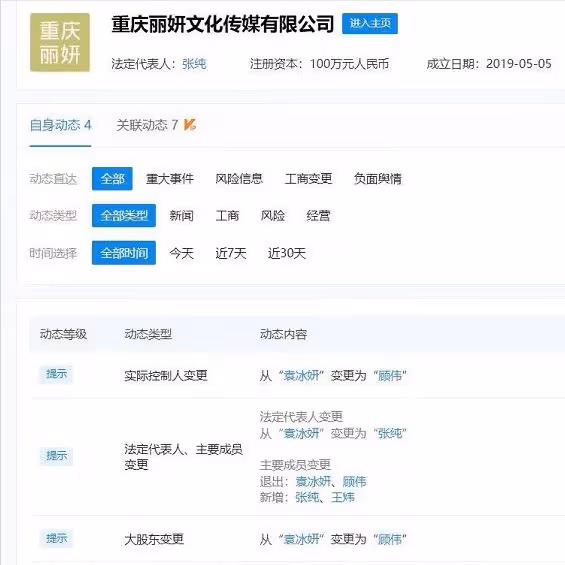This screenshot has height=565, width=565.
Task: Select 全部时间 time filter
Action: coord(124,253)
